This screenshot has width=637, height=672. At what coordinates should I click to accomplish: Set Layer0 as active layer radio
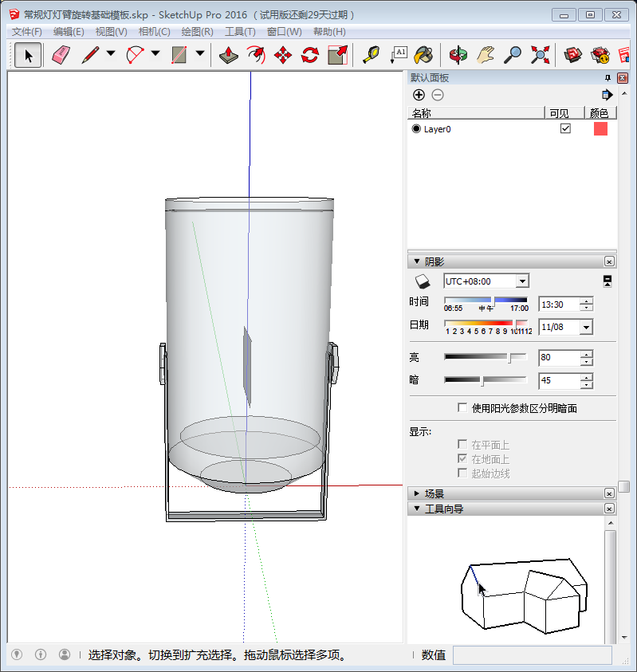point(416,128)
